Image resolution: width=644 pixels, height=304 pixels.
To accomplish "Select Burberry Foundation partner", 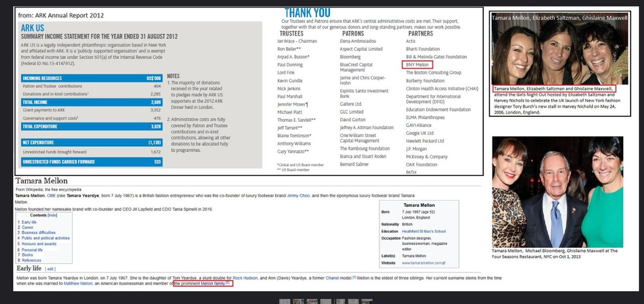I will tap(426, 80).
